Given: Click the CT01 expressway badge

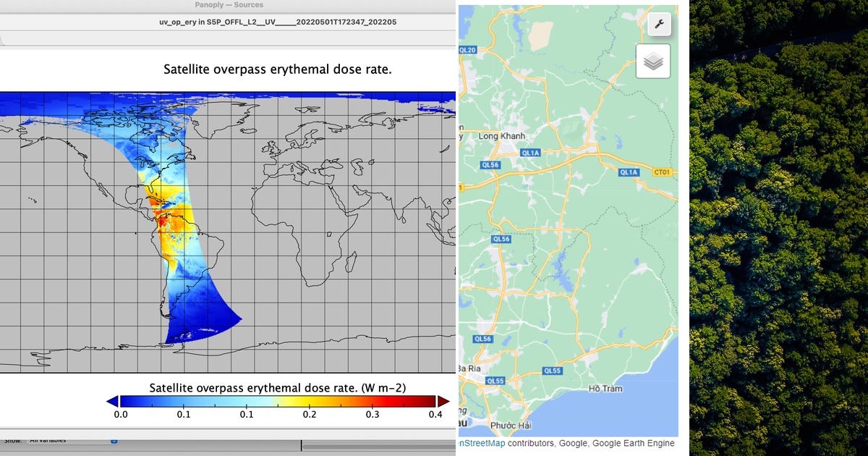Looking at the screenshot, I should pos(662,172).
